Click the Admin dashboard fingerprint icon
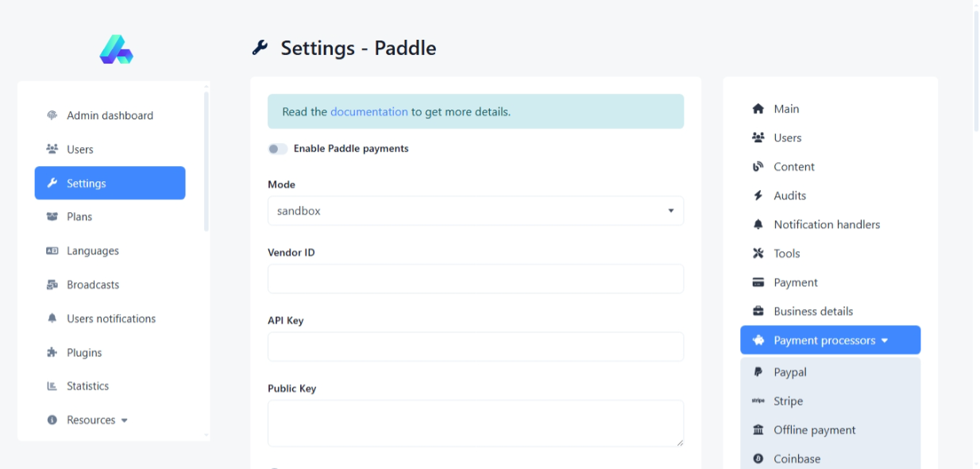Viewport: 980px width, 469px height. [52, 115]
